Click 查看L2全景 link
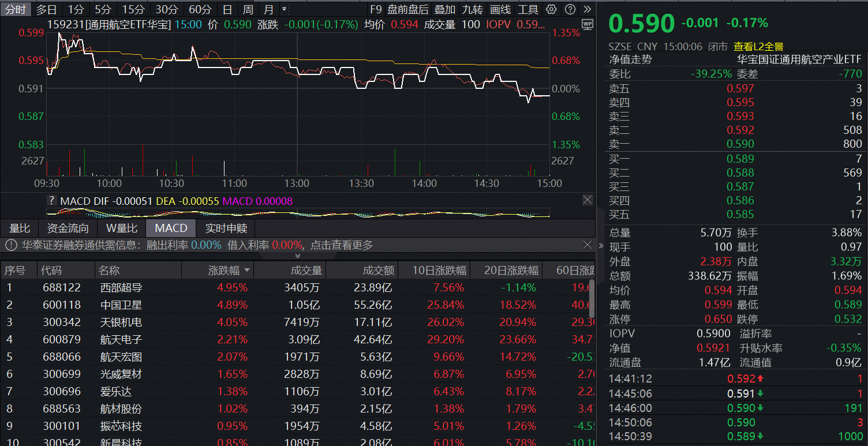Image resolution: width=868 pixels, height=446 pixels. 758,47
